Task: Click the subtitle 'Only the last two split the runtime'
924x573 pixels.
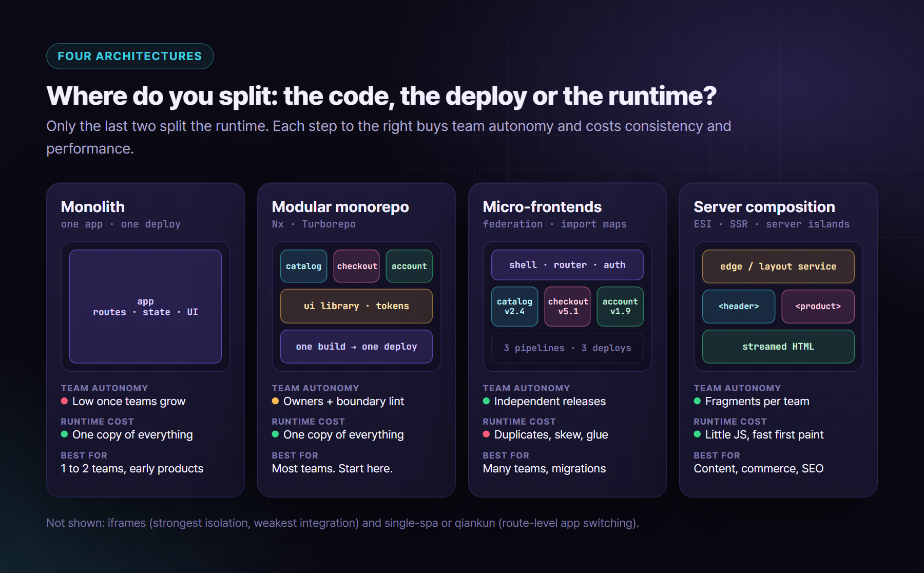Action: click(389, 137)
